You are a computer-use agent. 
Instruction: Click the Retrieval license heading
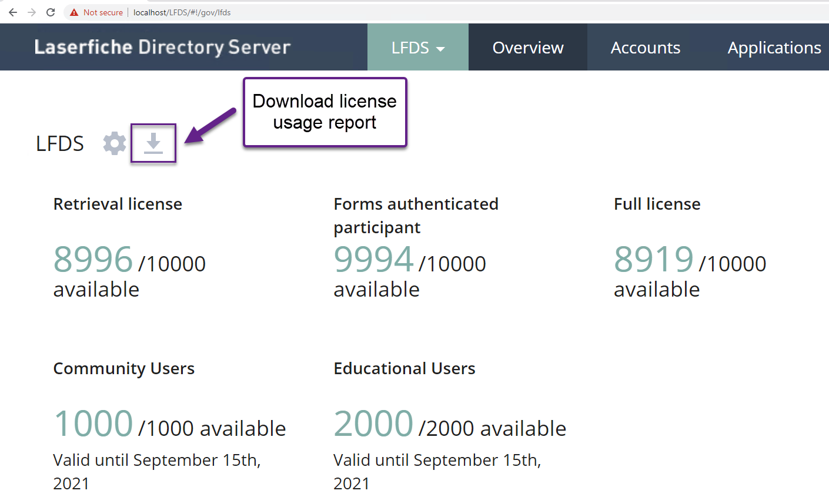pyautogui.click(x=118, y=204)
